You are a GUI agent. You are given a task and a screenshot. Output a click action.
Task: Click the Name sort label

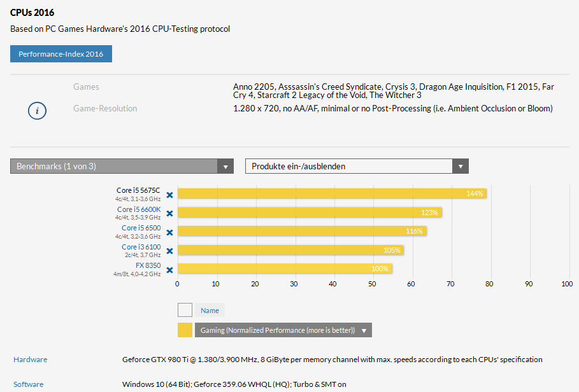pos(210,311)
